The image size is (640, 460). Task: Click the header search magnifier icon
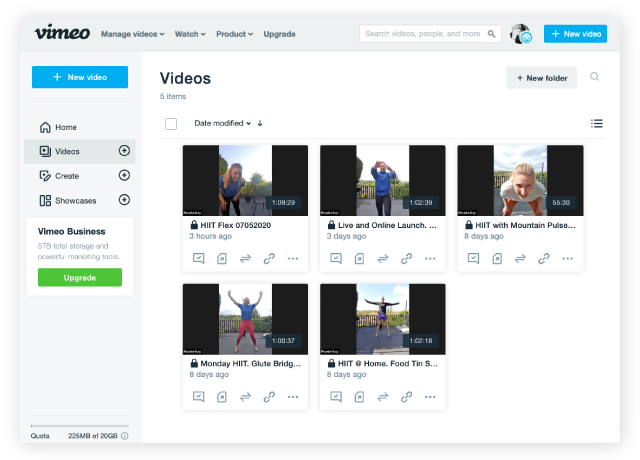[x=492, y=33]
